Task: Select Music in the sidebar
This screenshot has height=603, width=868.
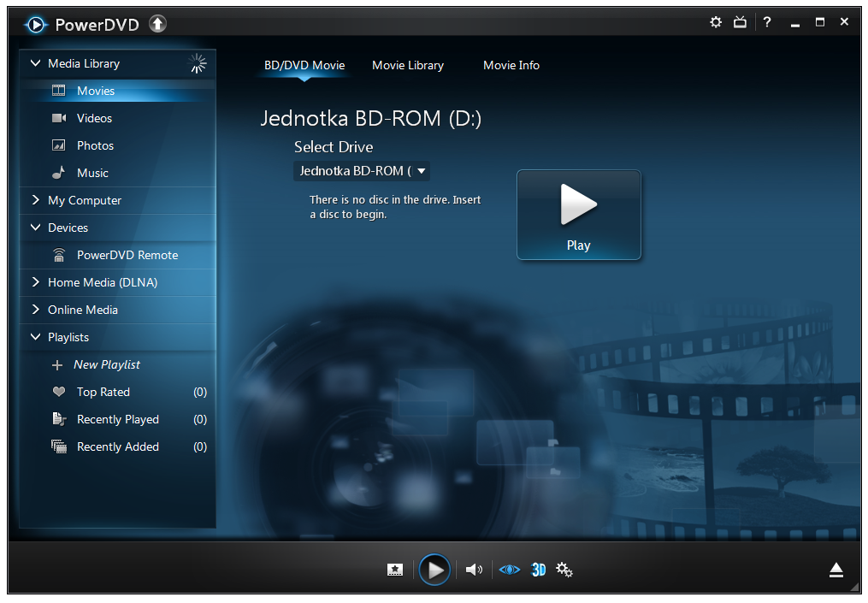Action: pyautogui.click(x=117, y=173)
